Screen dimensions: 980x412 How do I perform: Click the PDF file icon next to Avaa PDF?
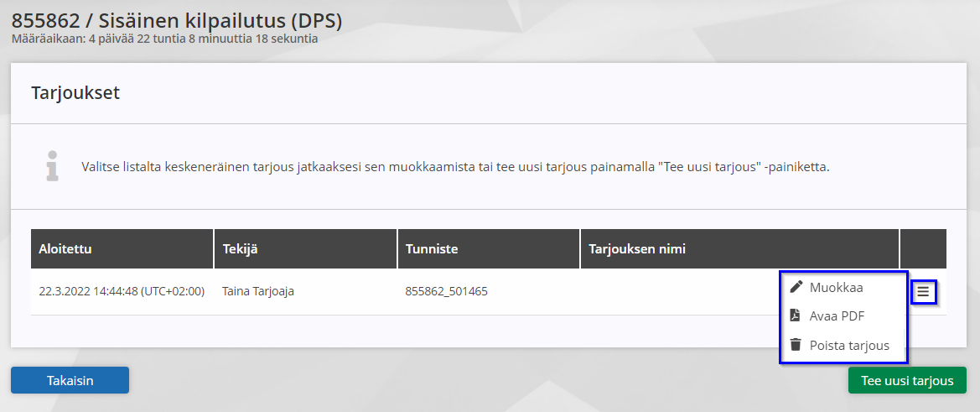tap(795, 316)
